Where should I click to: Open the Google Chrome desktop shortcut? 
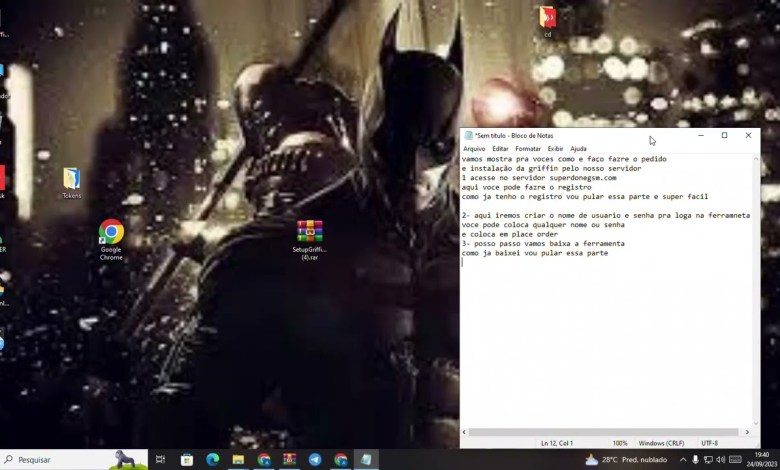[111, 233]
